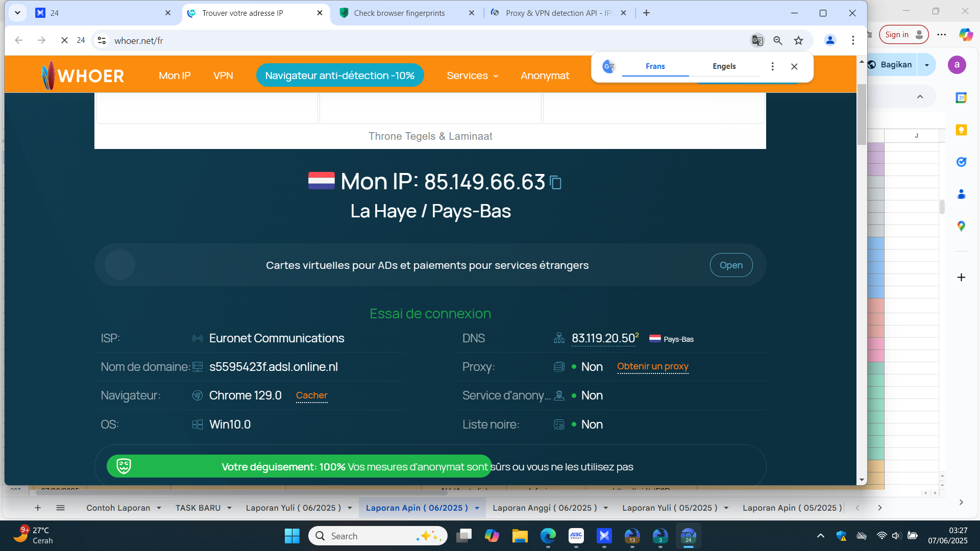The height and width of the screenshot is (551, 980).
Task: Show hidden system tray icons
Action: (x=820, y=536)
